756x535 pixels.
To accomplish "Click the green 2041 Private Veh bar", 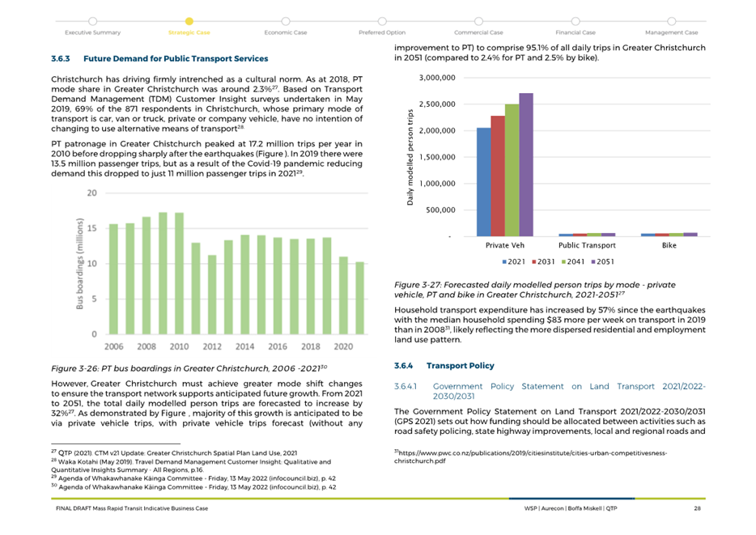I will [512, 170].
